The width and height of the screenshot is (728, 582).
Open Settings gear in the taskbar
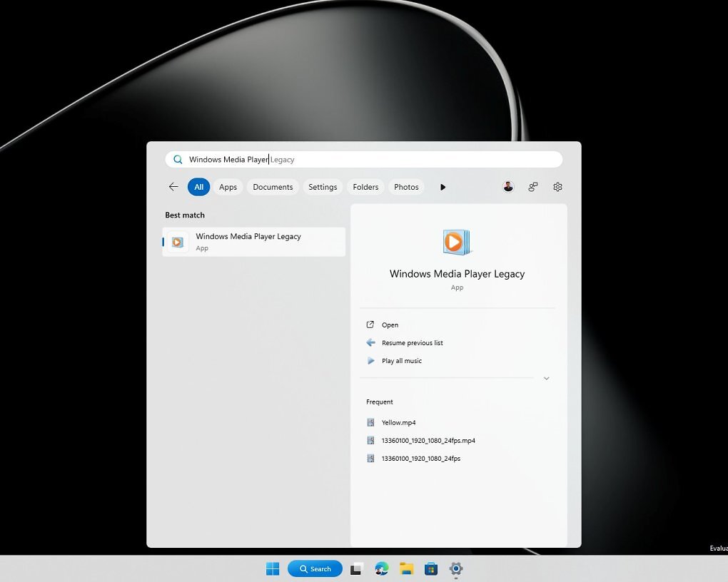[x=456, y=568]
